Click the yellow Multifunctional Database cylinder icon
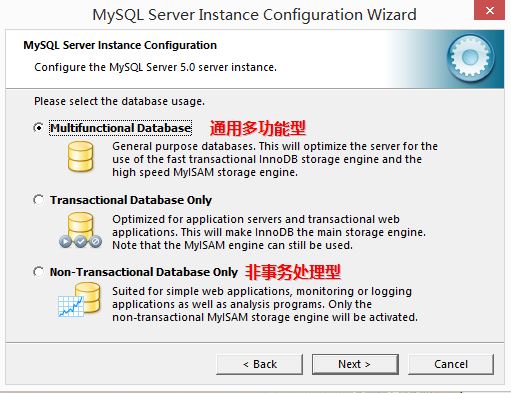 pos(80,157)
